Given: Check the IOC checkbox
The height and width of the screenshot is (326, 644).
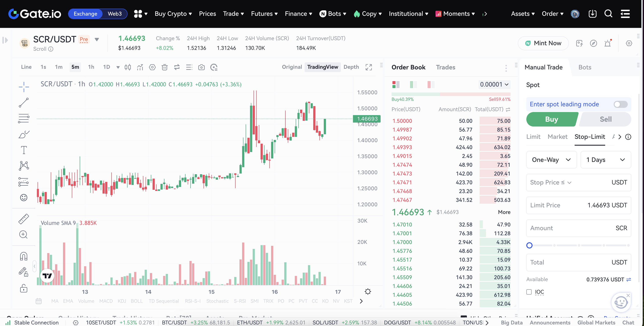Looking at the screenshot, I should 529,292.
